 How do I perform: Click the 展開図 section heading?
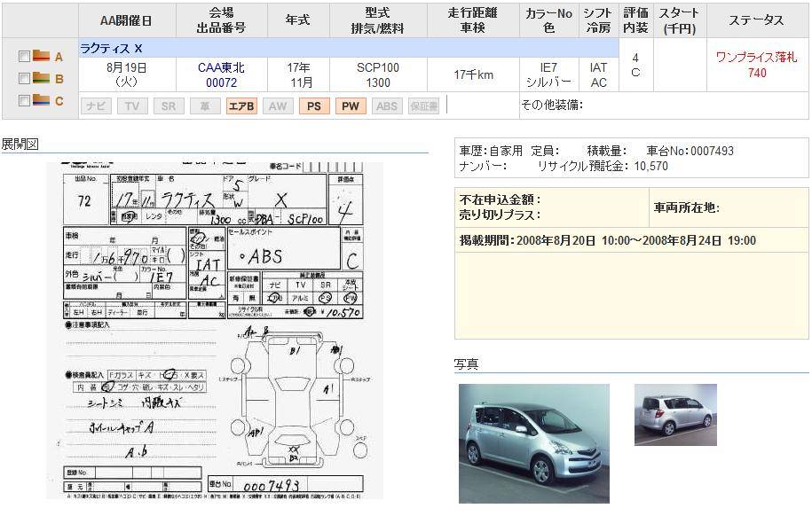click(x=20, y=145)
